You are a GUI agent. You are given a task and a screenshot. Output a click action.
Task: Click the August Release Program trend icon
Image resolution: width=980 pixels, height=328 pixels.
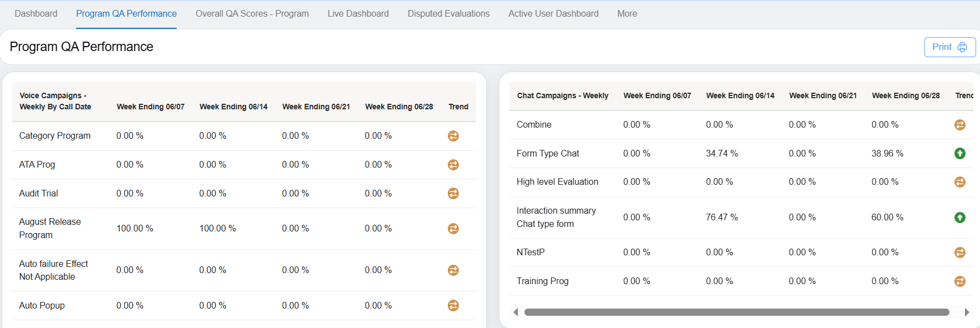point(453,229)
